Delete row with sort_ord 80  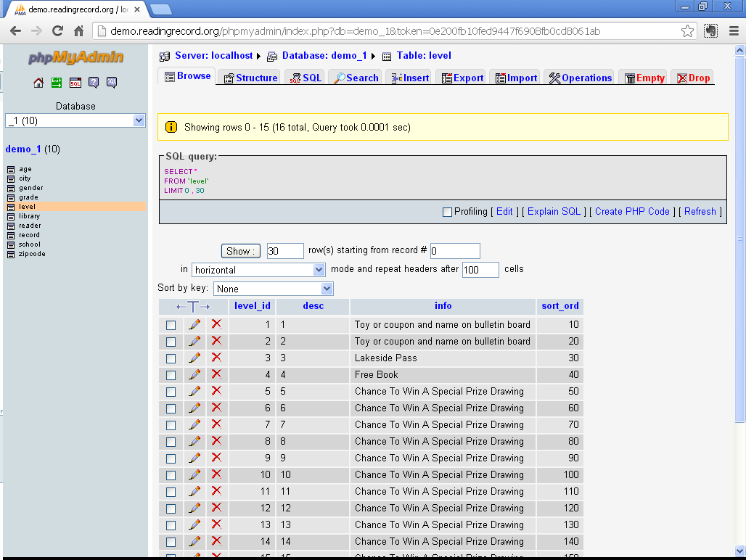(216, 441)
